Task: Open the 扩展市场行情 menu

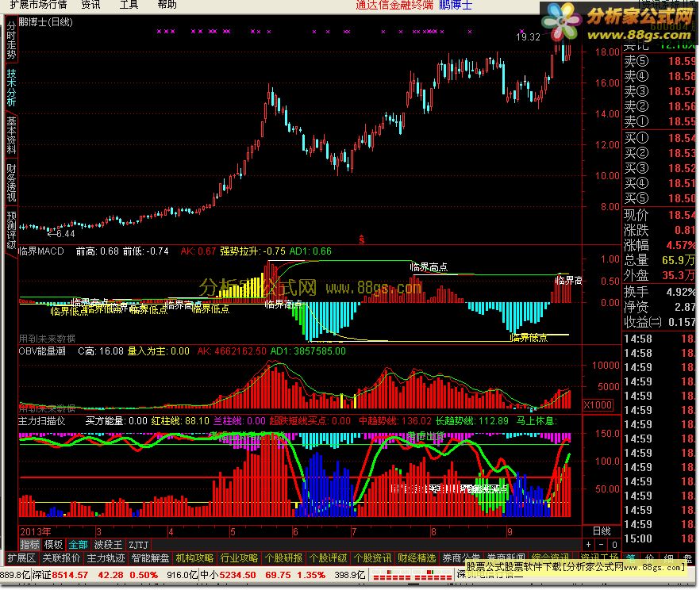Action: click(38, 5)
